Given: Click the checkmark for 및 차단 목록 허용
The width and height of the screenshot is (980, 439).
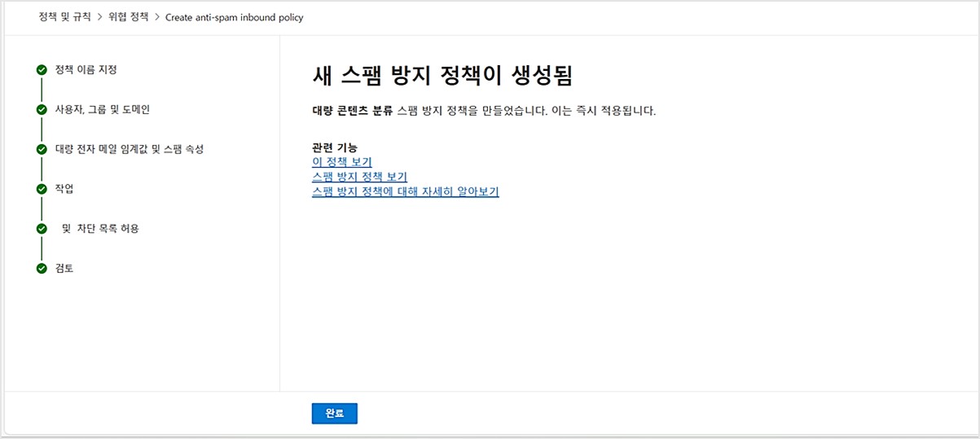Looking at the screenshot, I should click(x=42, y=229).
